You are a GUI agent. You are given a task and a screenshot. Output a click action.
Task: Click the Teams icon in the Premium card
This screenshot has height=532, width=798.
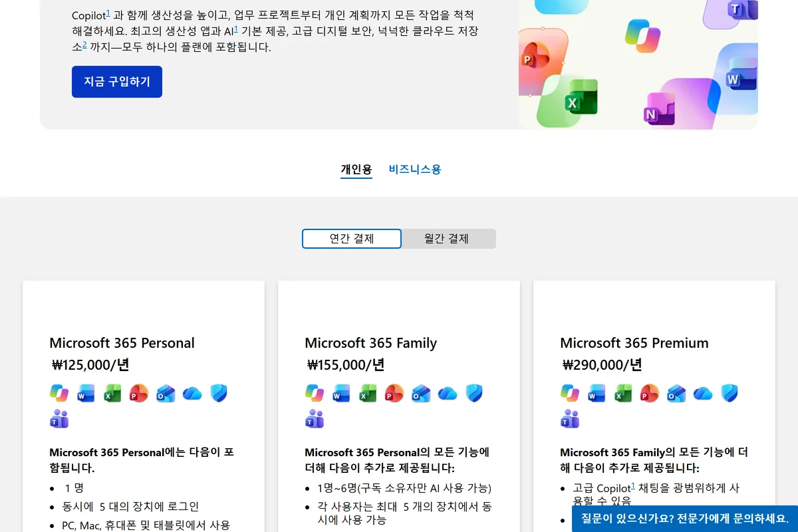tap(570, 419)
